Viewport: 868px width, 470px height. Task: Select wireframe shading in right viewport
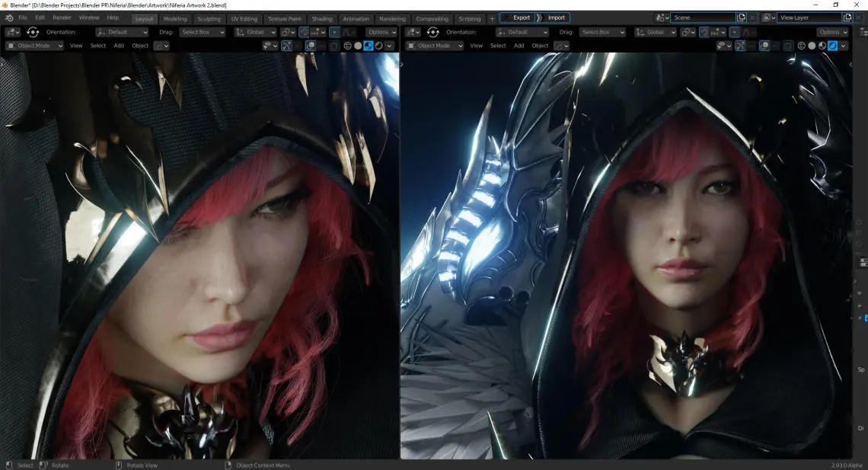pyautogui.click(x=802, y=46)
